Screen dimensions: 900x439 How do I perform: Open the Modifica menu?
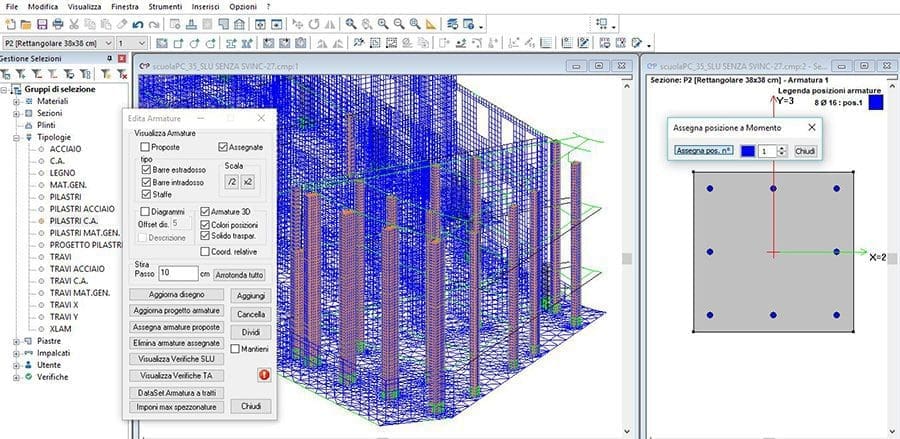(43, 7)
